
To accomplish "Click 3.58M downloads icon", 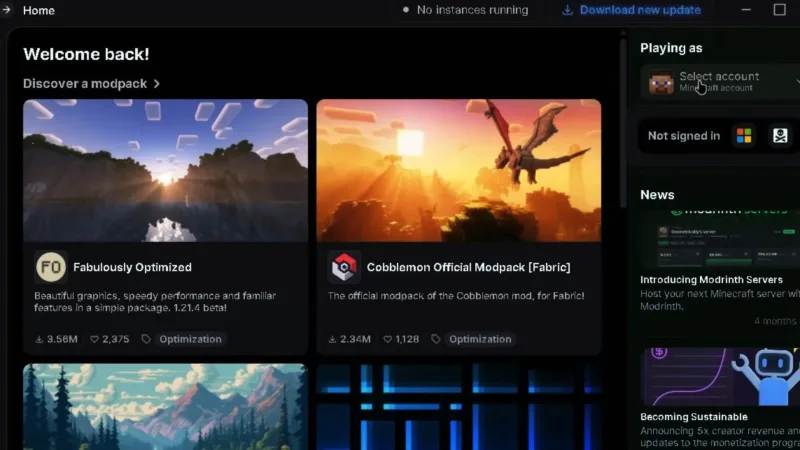I will click(x=39, y=339).
